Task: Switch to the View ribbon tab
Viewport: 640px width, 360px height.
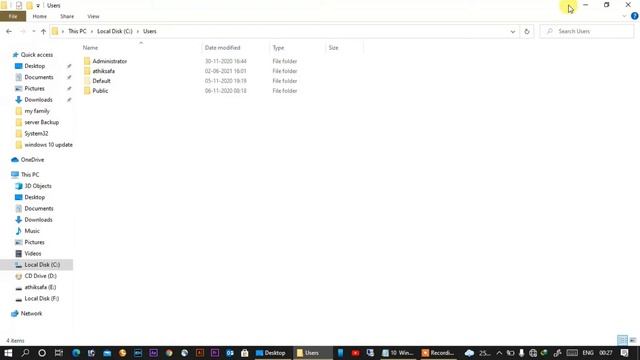Action: [x=93, y=16]
